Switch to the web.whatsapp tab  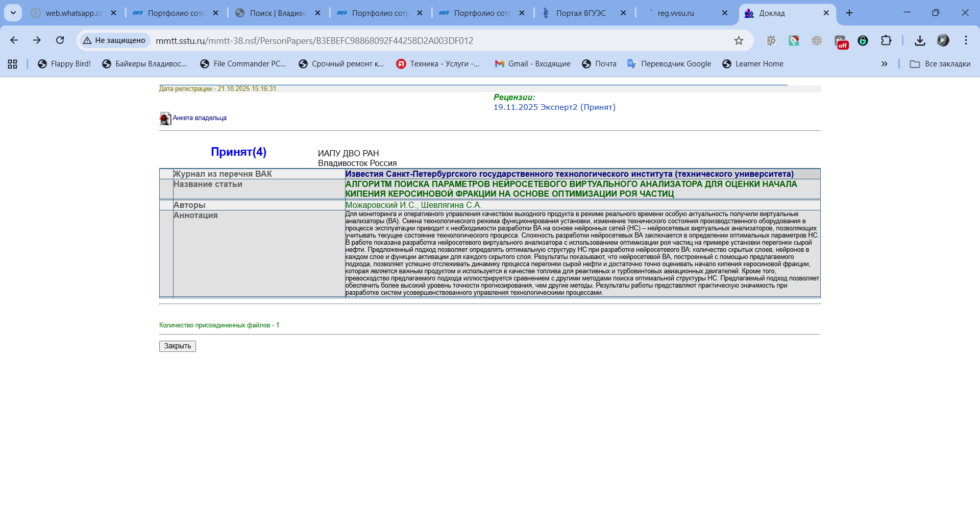pos(73,13)
